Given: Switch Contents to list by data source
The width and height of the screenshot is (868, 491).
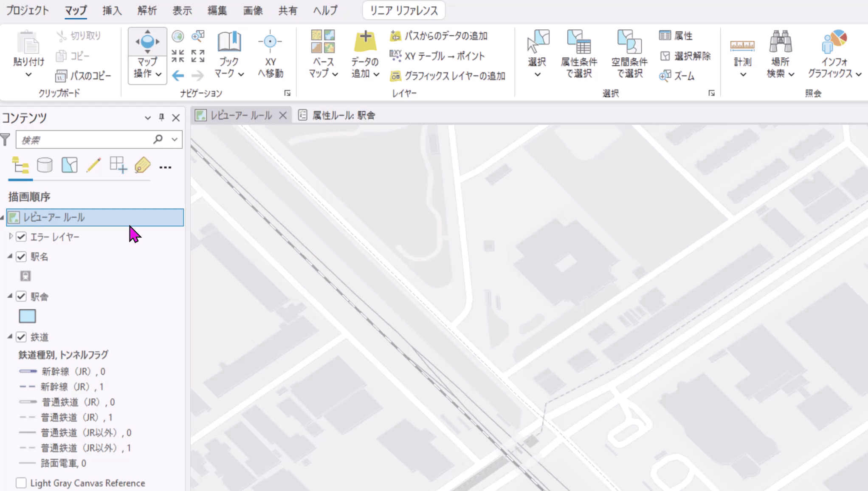Looking at the screenshot, I should (45, 166).
